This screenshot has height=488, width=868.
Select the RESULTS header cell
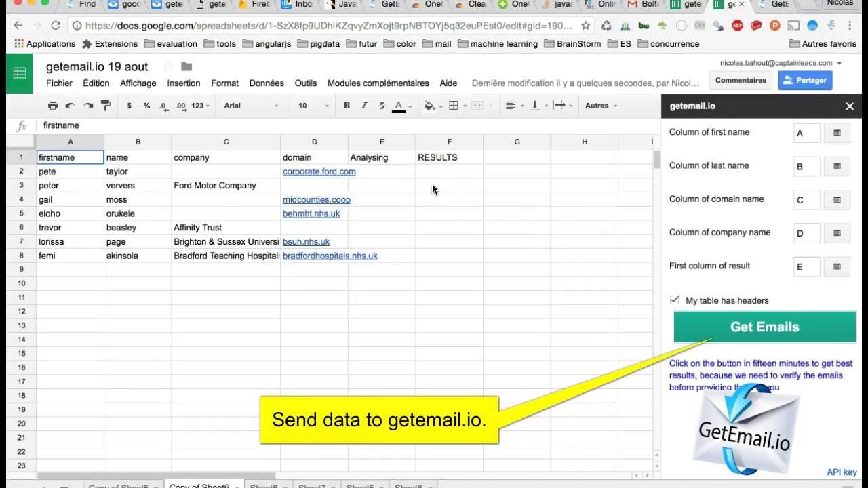click(449, 157)
